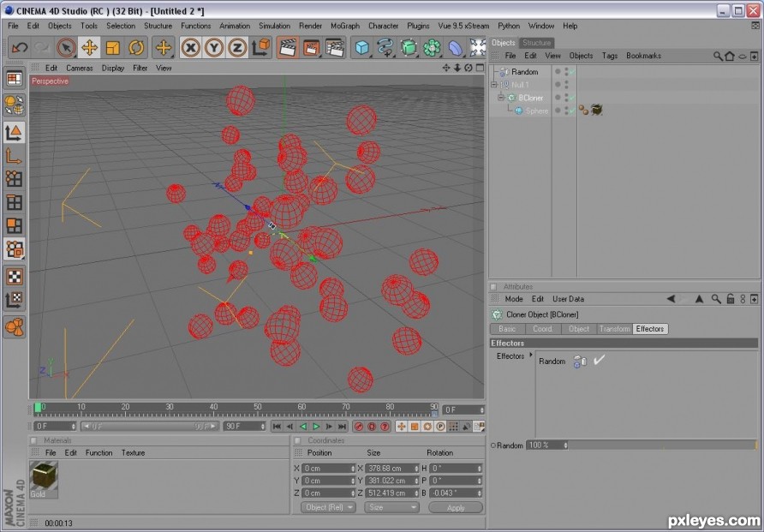
Task: Open spline tools icon
Action: click(385, 48)
